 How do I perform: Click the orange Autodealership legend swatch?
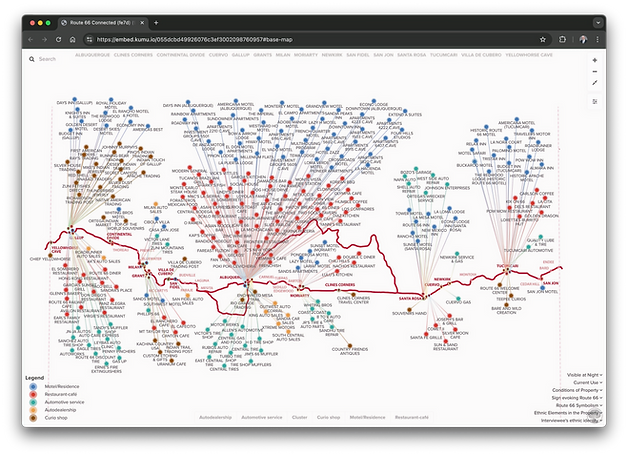[x=33, y=410]
